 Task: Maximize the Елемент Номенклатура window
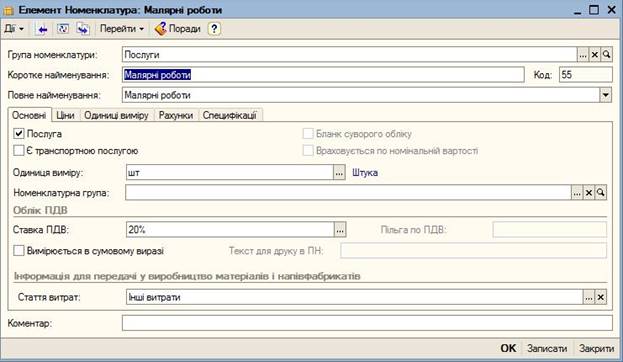pyautogui.click(x=594, y=10)
